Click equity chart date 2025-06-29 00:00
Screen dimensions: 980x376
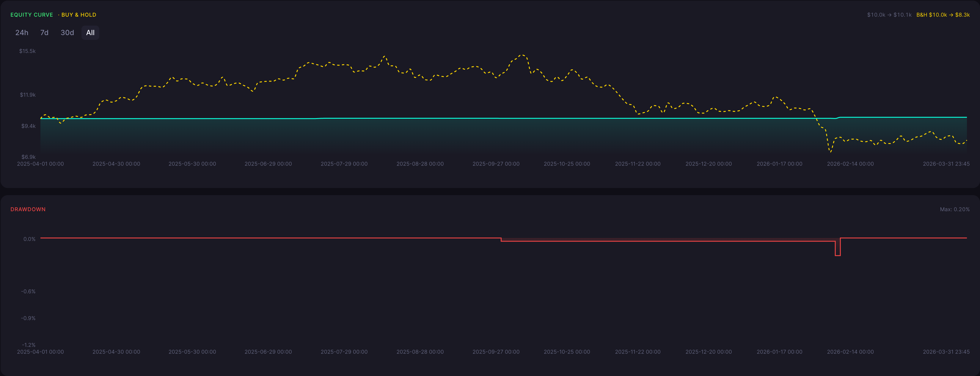tap(268, 164)
